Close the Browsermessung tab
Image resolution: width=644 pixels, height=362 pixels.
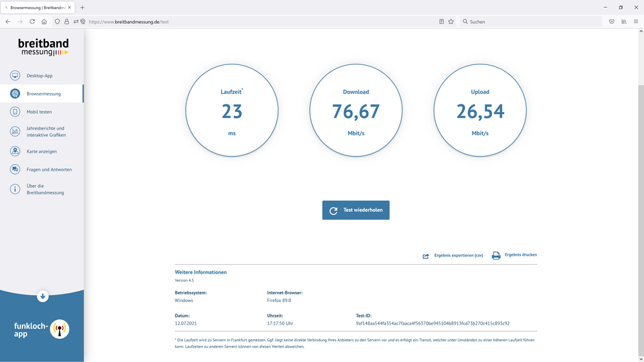(70, 7)
